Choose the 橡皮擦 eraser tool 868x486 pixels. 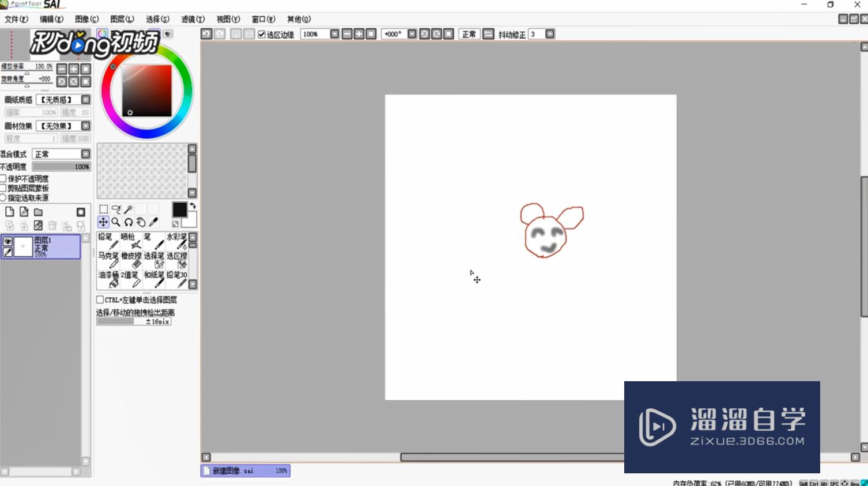[131, 260]
